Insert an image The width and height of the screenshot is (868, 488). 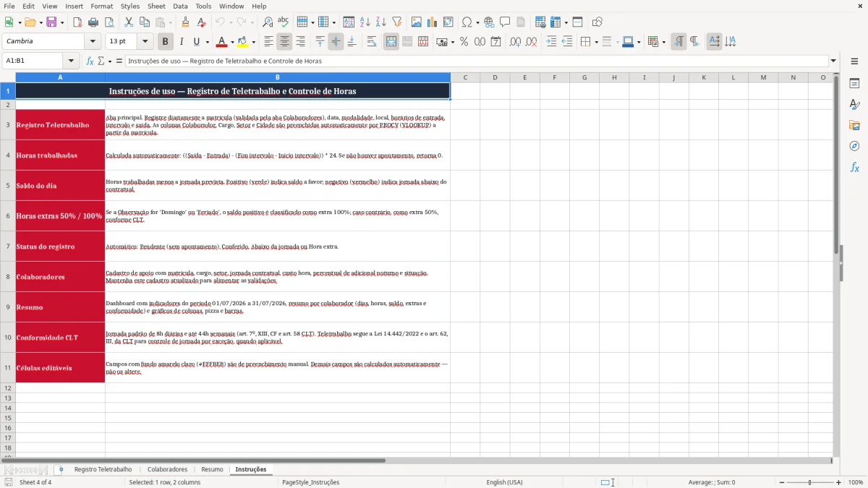click(416, 22)
